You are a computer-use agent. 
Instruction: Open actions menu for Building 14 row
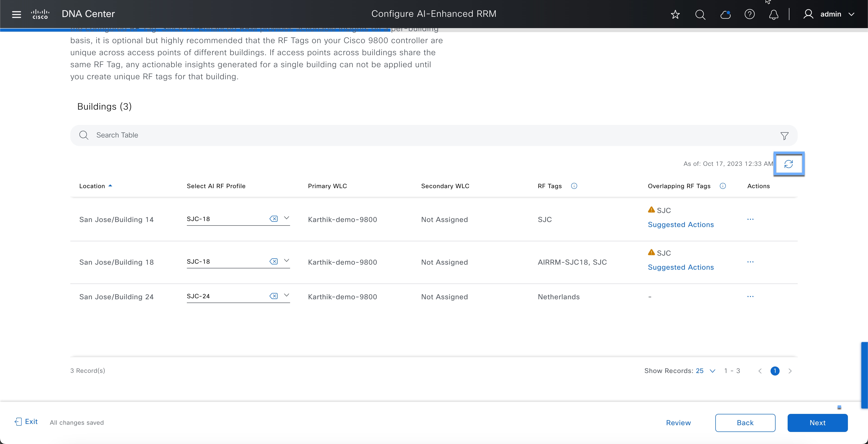750,219
